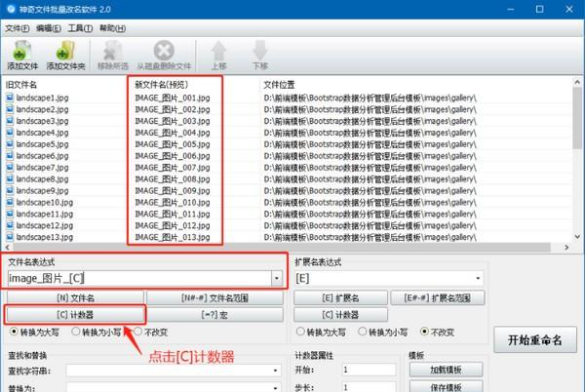Expand the 文件名表达式 dropdown arrow
585x392 pixels.
click(279, 278)
